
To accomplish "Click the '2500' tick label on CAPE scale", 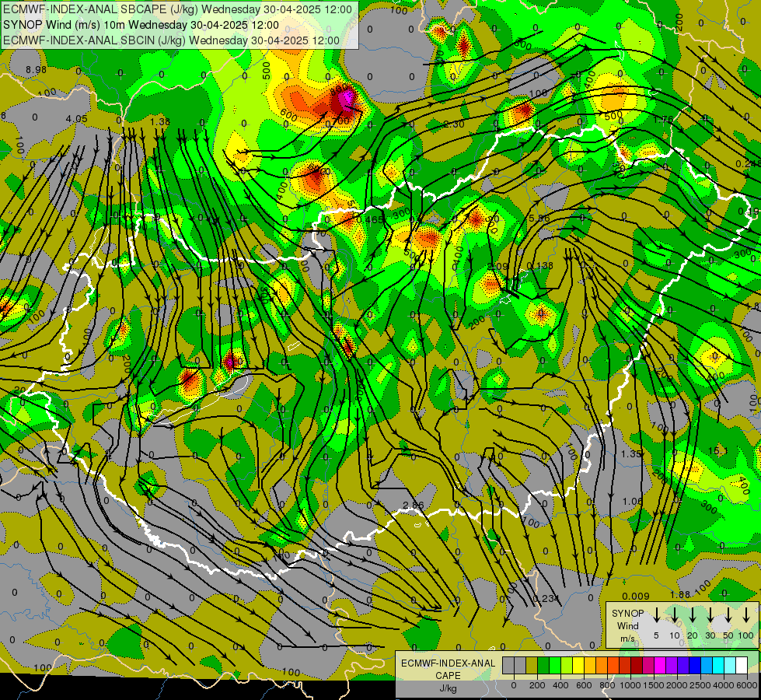I will coord(700,685).
